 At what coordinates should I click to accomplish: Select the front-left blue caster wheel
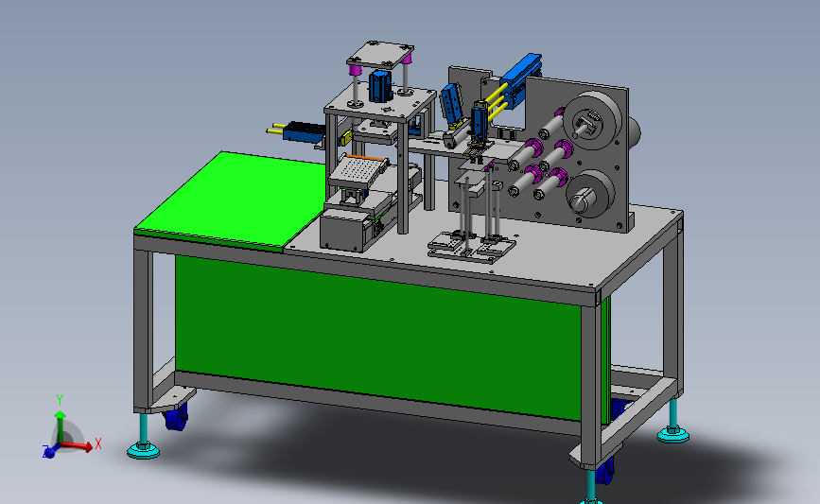click(176, 417)
